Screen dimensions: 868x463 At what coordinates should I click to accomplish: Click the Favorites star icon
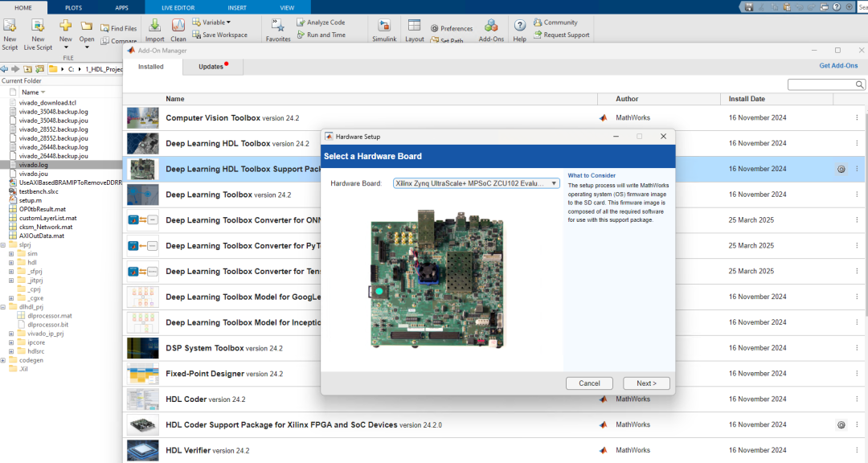pos(278,26)
